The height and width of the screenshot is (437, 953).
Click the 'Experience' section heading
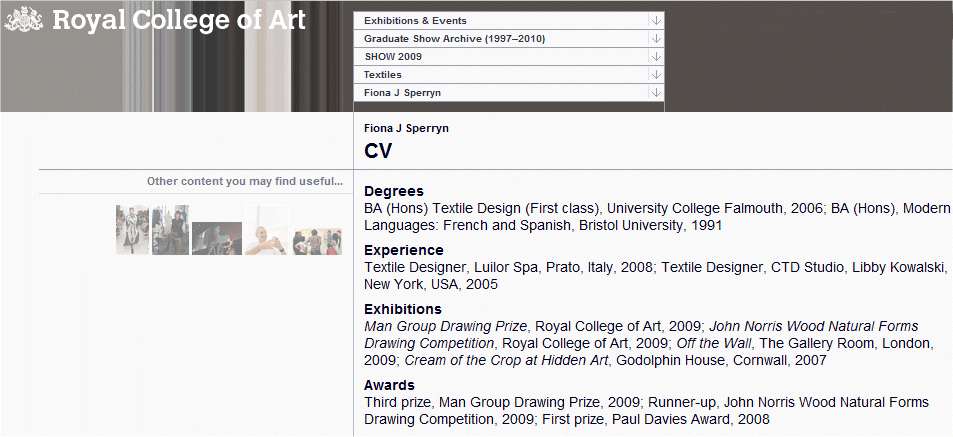(x=404, y=250)
